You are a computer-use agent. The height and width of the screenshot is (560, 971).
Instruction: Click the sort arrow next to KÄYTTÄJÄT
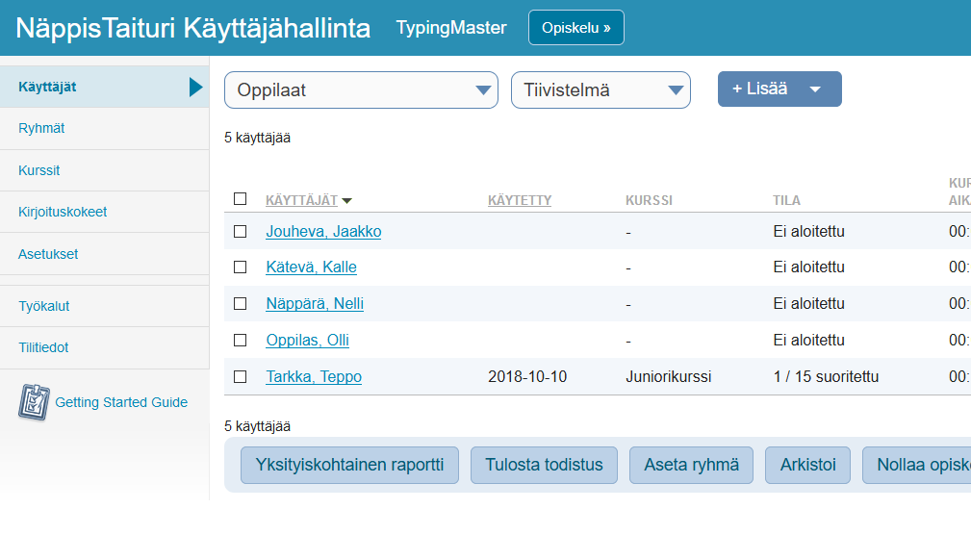pyautogui.click(x=346, y=201)
